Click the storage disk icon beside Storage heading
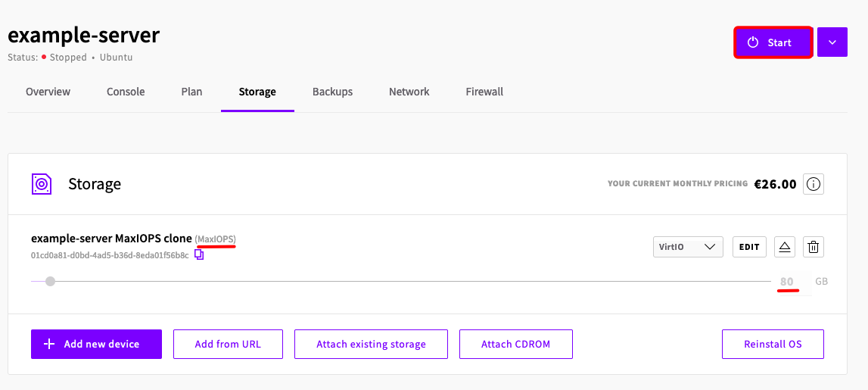 pyautogui.click(x=42, y=184)
